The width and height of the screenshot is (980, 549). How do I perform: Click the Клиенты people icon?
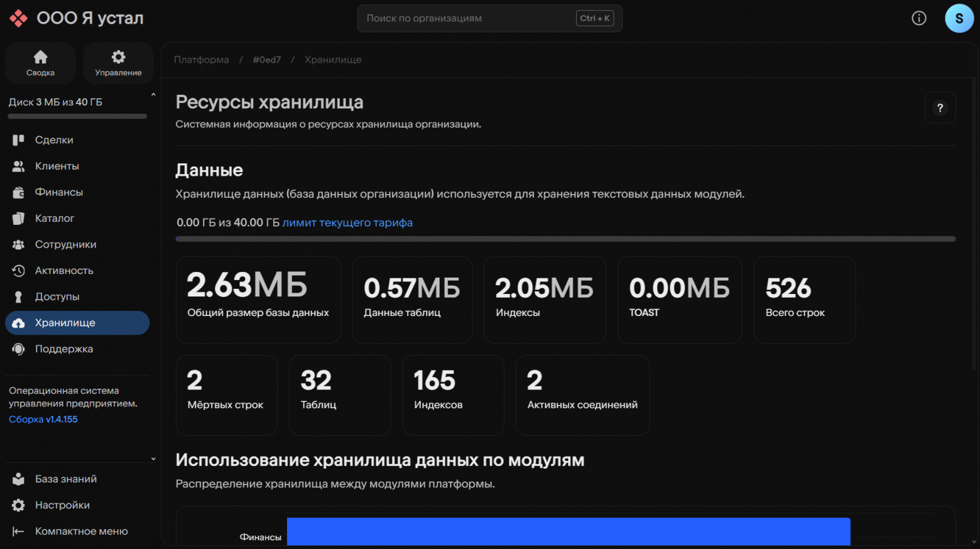(18, 166)
